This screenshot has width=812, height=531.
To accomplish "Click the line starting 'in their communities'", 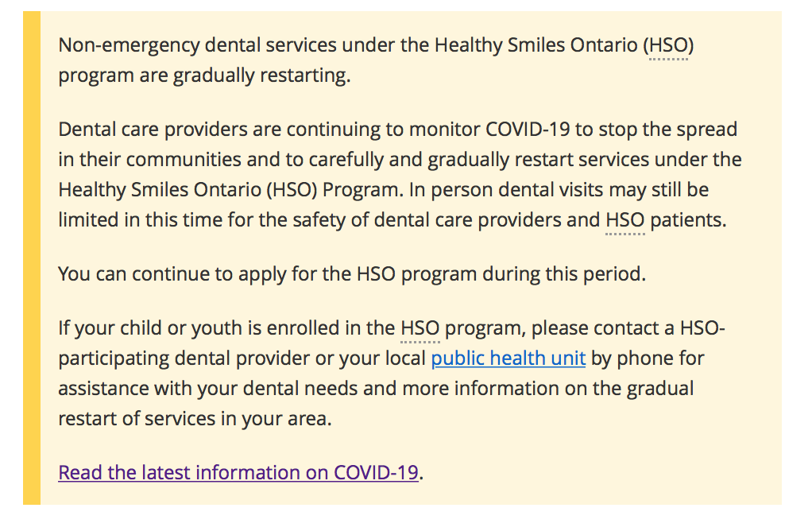I will pos(400,160).
